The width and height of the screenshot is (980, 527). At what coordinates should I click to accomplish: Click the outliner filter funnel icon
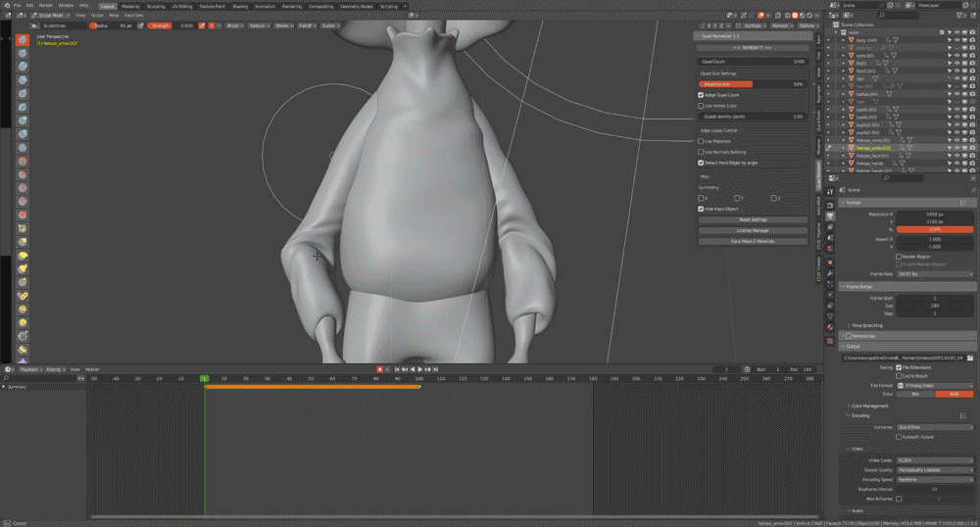(x=960, y=15)
